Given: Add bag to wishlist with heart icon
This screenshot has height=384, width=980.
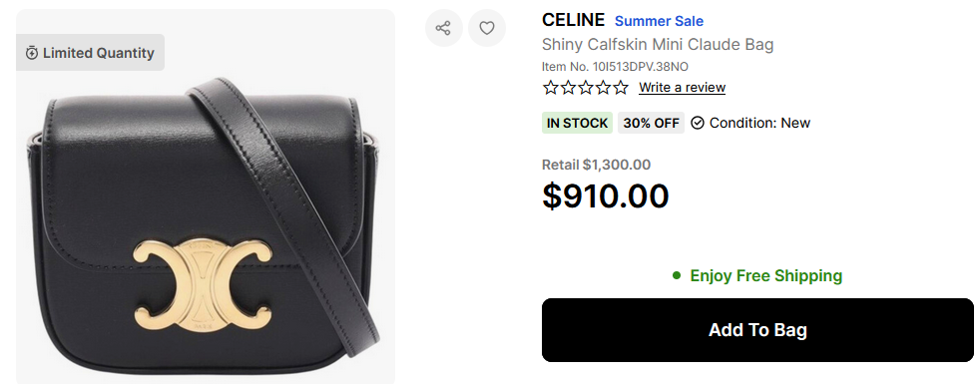Looking at the screenshot, I should click(487, 28).
